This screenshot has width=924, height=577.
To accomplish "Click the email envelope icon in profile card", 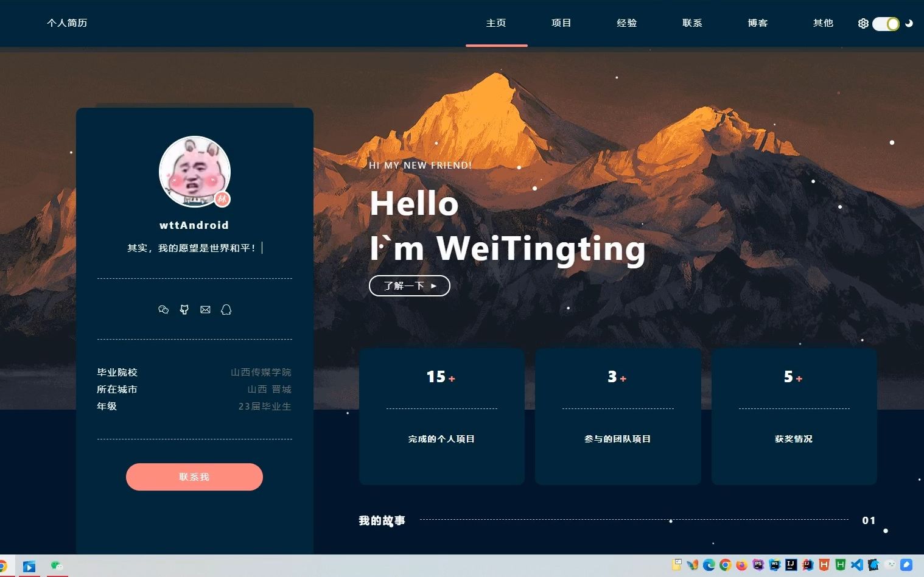I will (205, 310).
